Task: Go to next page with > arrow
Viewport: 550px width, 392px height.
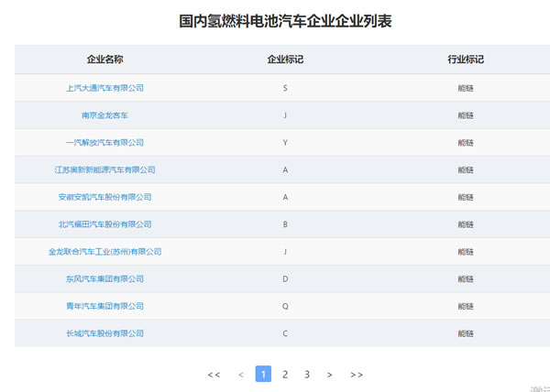Action: click(329, 375)
